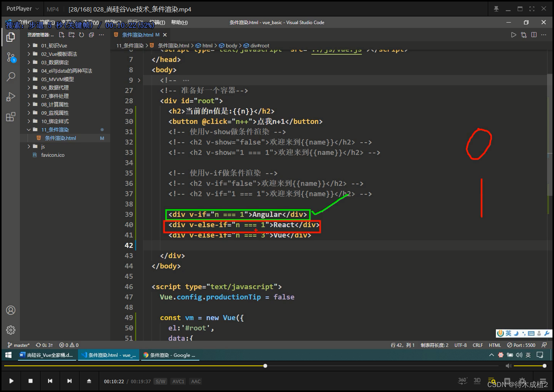
Task: Click the PotPlayer play button
Action: (11, 381)
